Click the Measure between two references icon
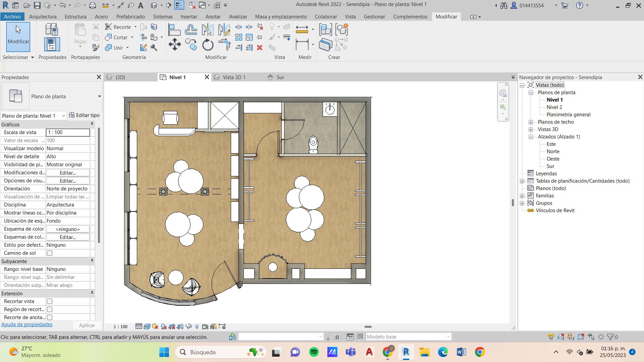This screenshot has height=362, width=644. [x=302, y=29]
